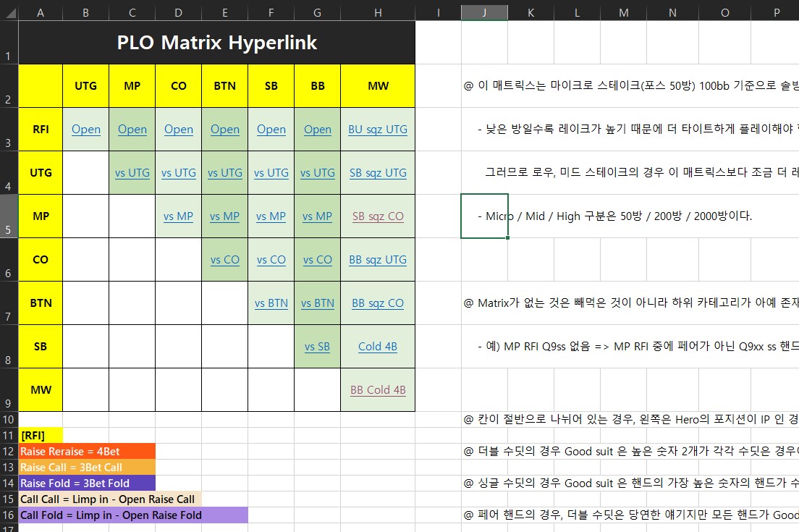Click the select-all corner above row numbers

pyautogui.click(x=8, y=12)
